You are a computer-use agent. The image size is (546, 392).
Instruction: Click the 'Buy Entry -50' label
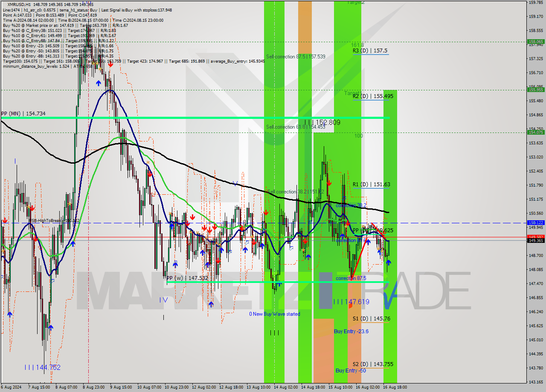click(x=351, y=370)
